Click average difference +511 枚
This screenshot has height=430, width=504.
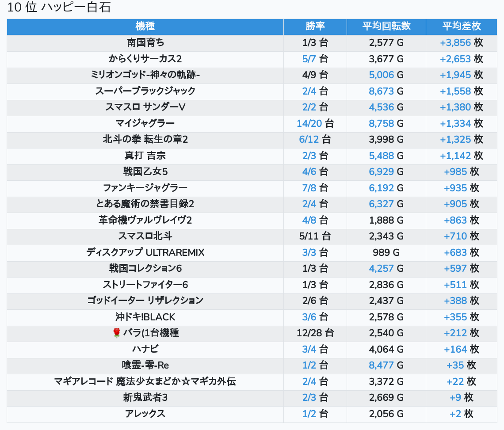point(461,285)
